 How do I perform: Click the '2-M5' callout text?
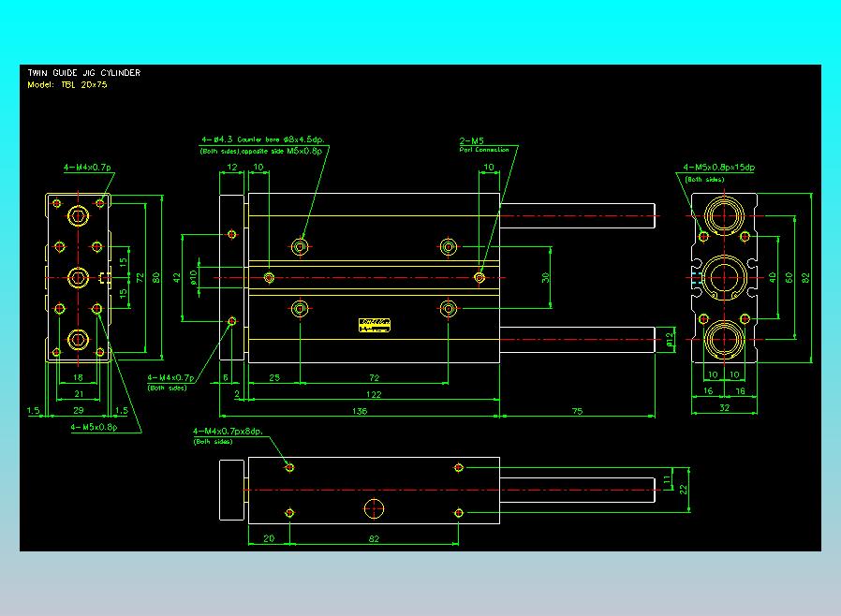pos(471,141)
